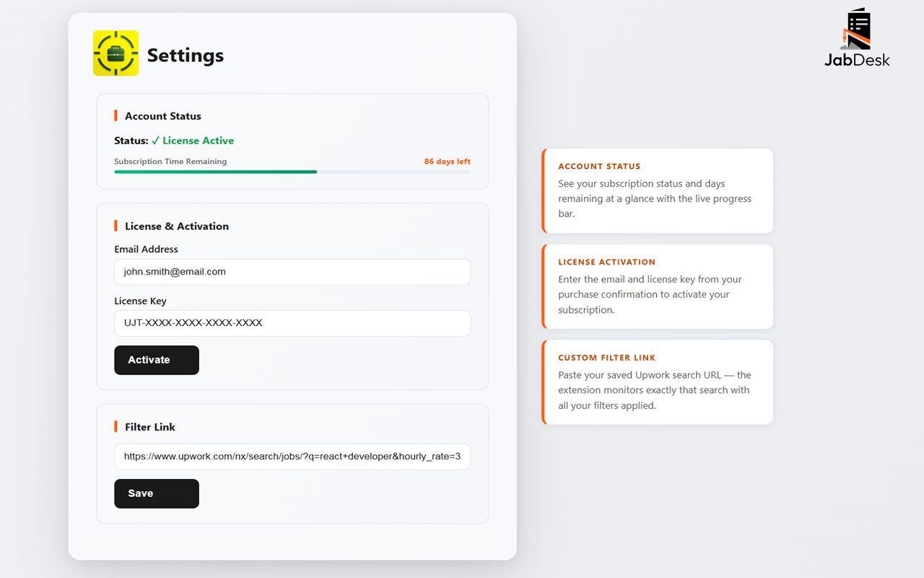Image resolution: width=924 pixels, height=578 pixels.
Task: Open the License Activation info card
Action: (x=657, y=286)
